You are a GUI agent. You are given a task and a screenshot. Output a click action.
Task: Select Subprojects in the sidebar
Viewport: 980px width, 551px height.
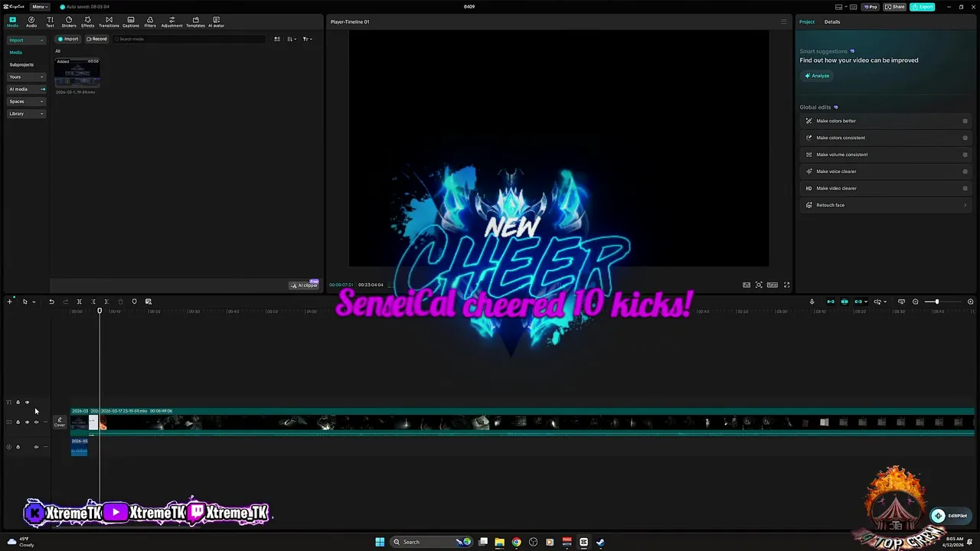(x=21, y=64)
